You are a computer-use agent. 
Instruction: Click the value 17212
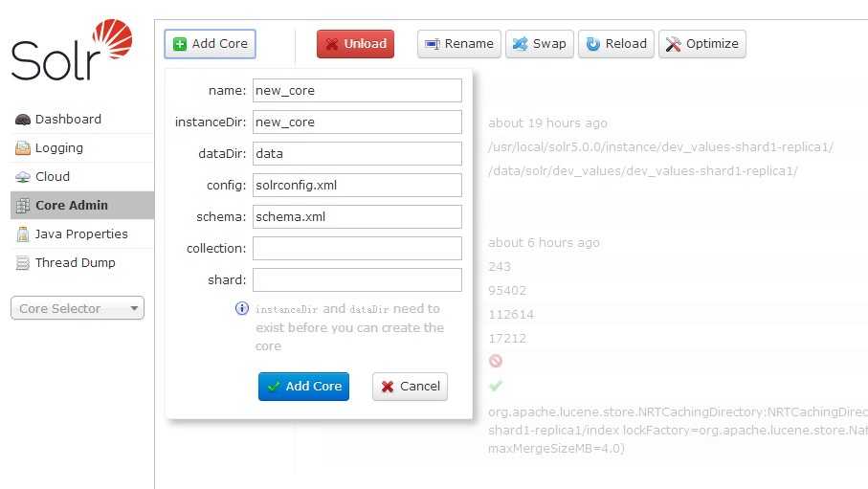point(507,339)
